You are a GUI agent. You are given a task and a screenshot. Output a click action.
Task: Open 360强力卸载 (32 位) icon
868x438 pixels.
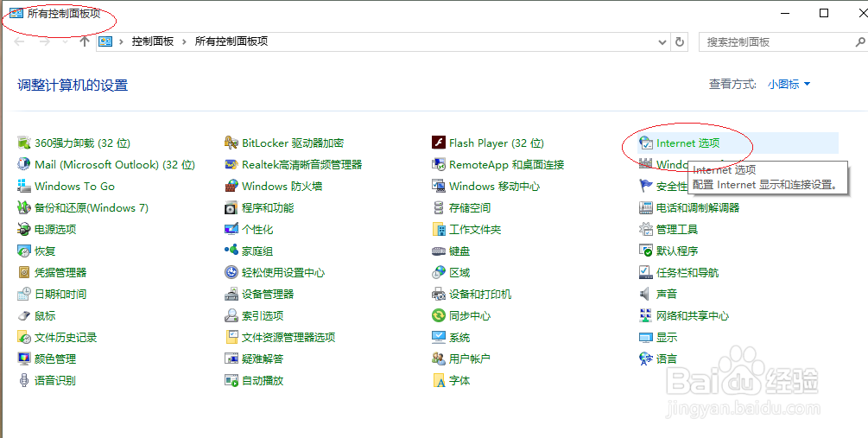pos(24,143)
